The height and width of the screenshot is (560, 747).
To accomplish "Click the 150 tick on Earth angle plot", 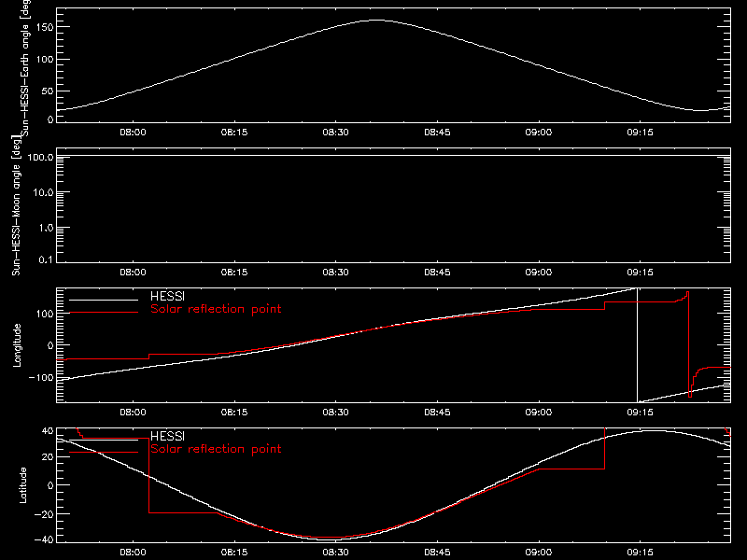I will click(x=44, y=27).
